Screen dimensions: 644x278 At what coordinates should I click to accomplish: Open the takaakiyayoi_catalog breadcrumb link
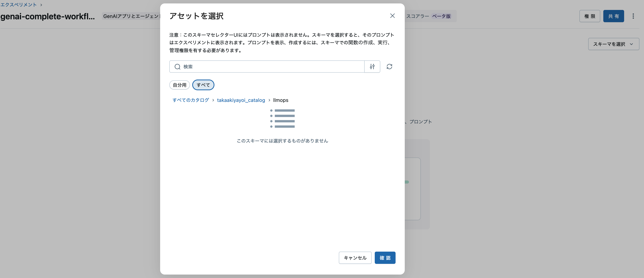(x=241, y=100)
